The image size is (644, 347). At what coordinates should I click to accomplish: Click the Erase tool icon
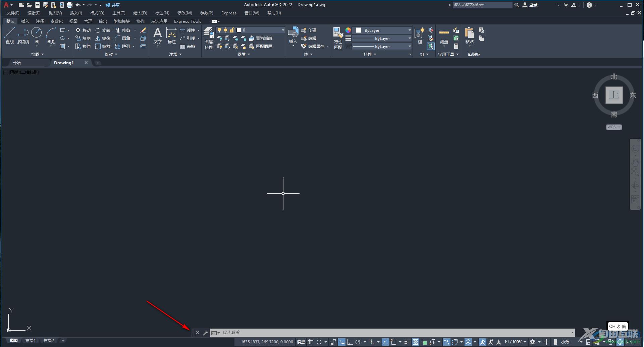click(x=143, y=30)
